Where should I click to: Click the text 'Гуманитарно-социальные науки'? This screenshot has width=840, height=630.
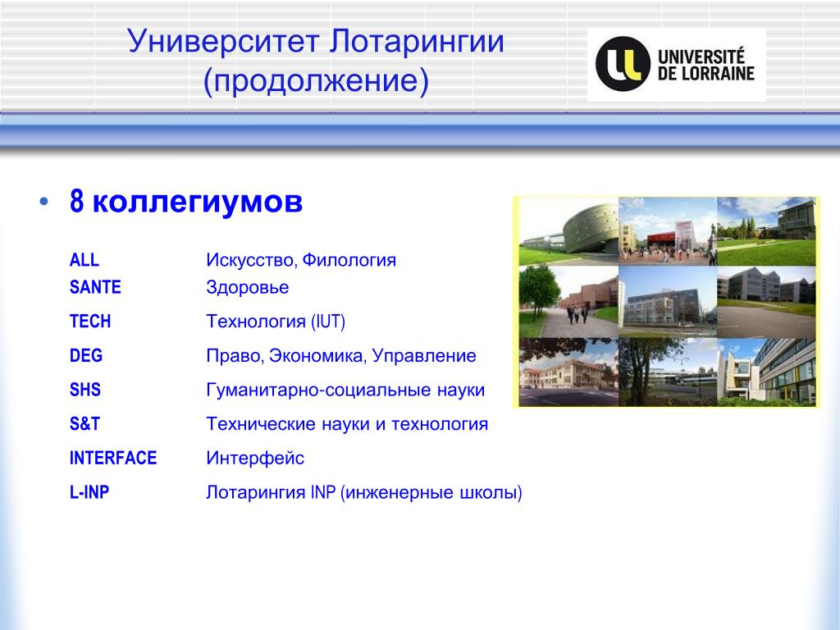point(345,390)
